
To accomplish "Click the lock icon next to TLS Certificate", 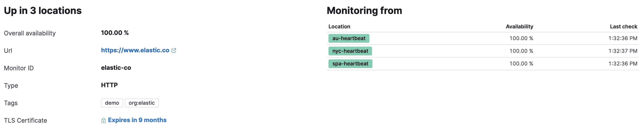I will (103, 120).
